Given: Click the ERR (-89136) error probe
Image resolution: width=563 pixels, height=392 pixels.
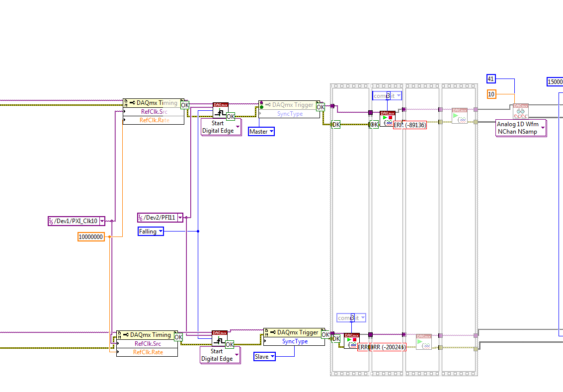Looking at the screenshot, I should [410, 125].
